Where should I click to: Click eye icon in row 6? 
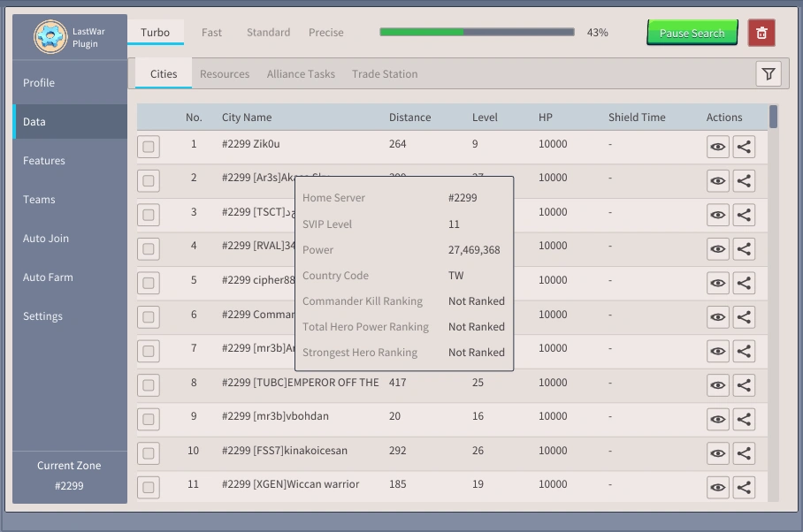[x=718, y=317]
